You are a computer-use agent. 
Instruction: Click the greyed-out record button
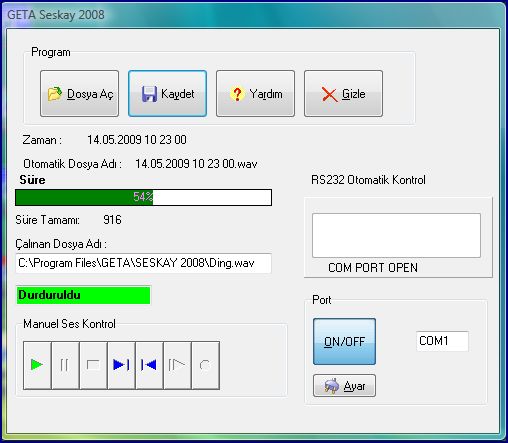(205, 365)
